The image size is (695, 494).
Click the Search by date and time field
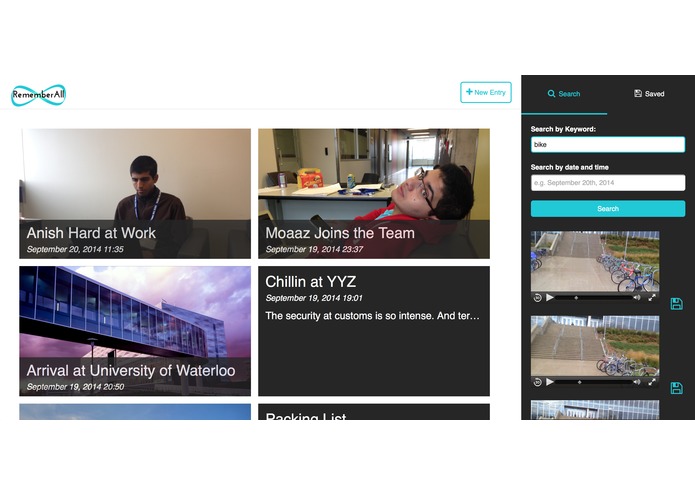click(608, 183)
